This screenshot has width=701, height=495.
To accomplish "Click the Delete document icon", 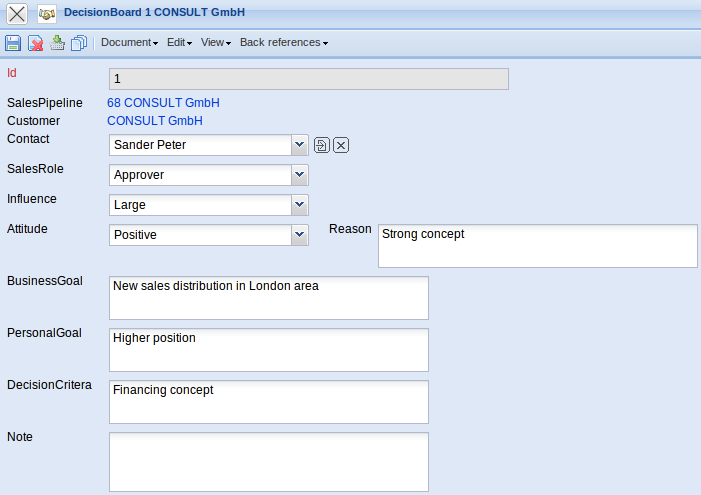I will [35, 43].
